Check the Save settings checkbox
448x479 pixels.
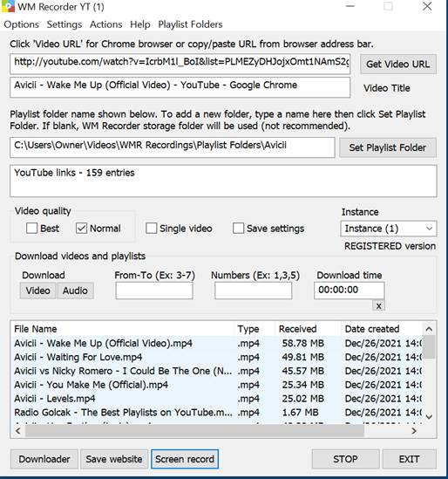click(238, 229)
